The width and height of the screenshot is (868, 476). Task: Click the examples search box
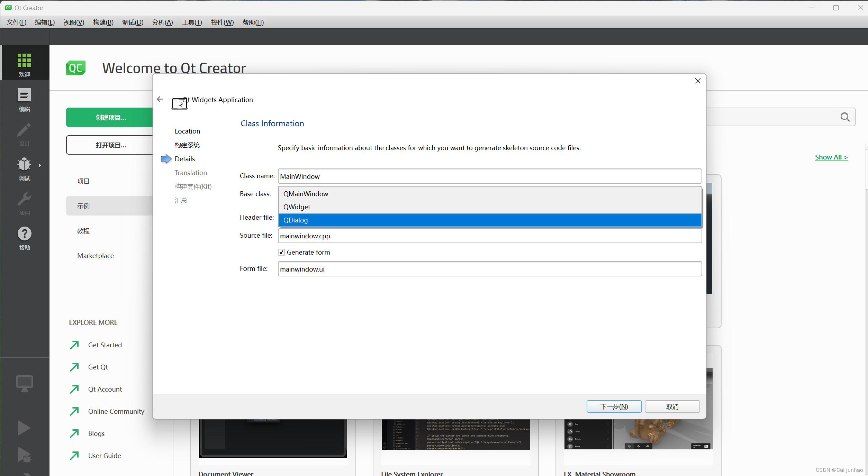click(780, 117)
